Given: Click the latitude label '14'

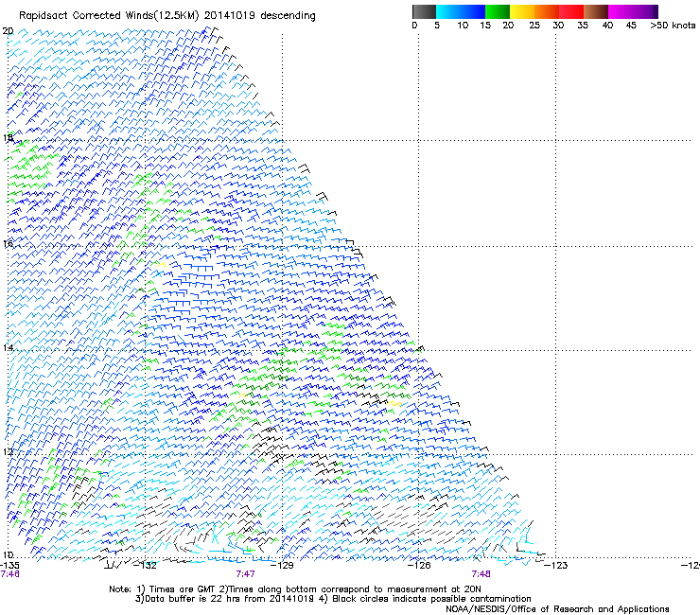Looking at the screenshot, I should click(8, 348).
